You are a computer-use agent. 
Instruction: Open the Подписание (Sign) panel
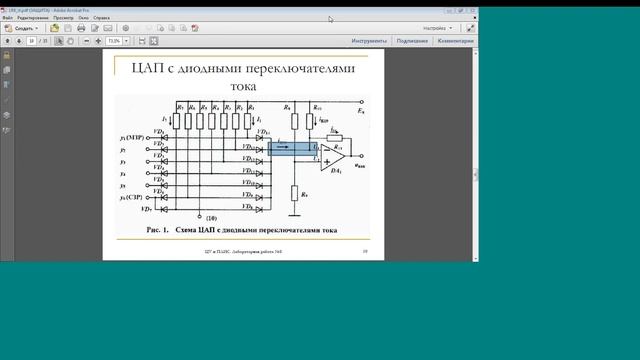point(412,41)
